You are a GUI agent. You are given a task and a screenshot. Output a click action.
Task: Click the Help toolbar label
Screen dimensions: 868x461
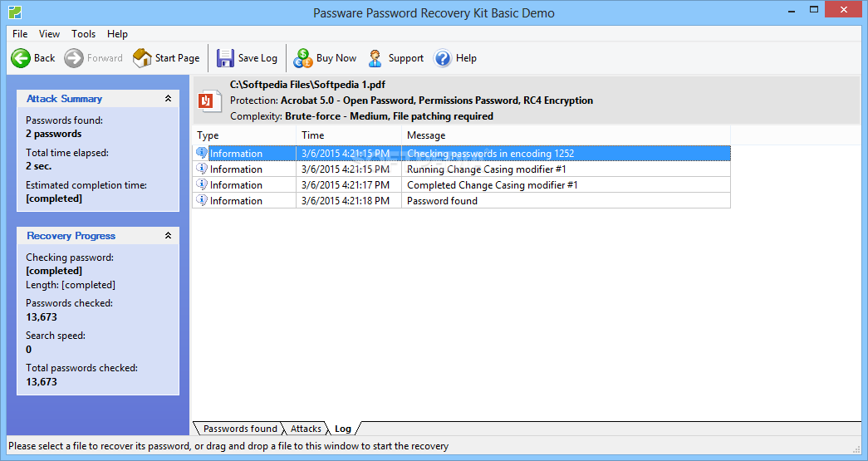[x=466, y=58]
